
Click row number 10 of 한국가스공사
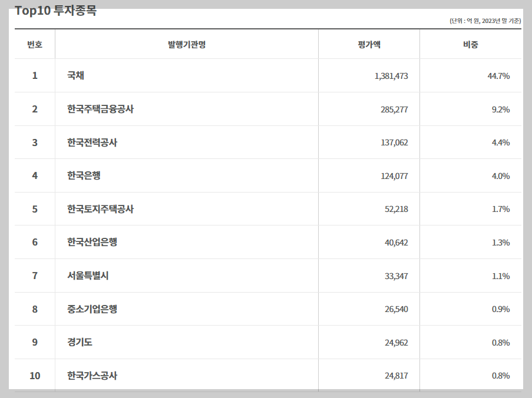point(35,376)
